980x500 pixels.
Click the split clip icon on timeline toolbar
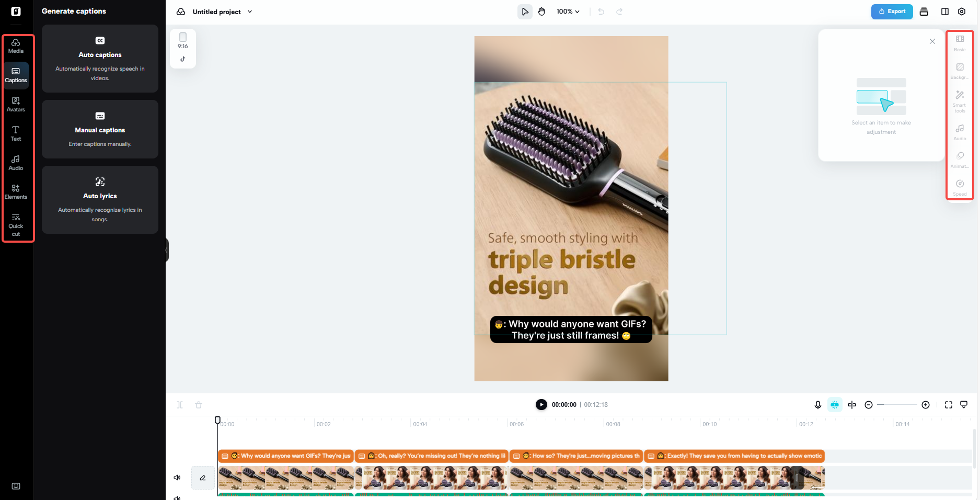180,405
